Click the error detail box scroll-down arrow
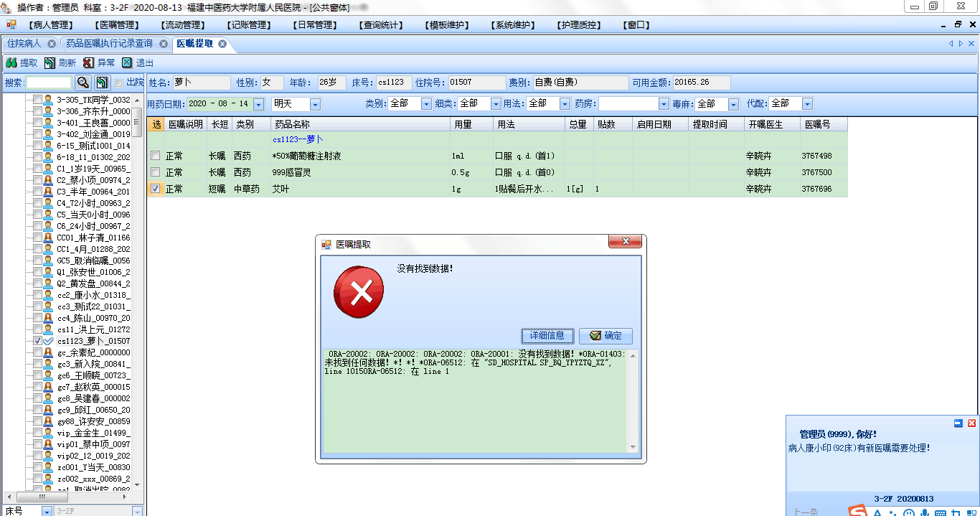 [x=633, y=446]
